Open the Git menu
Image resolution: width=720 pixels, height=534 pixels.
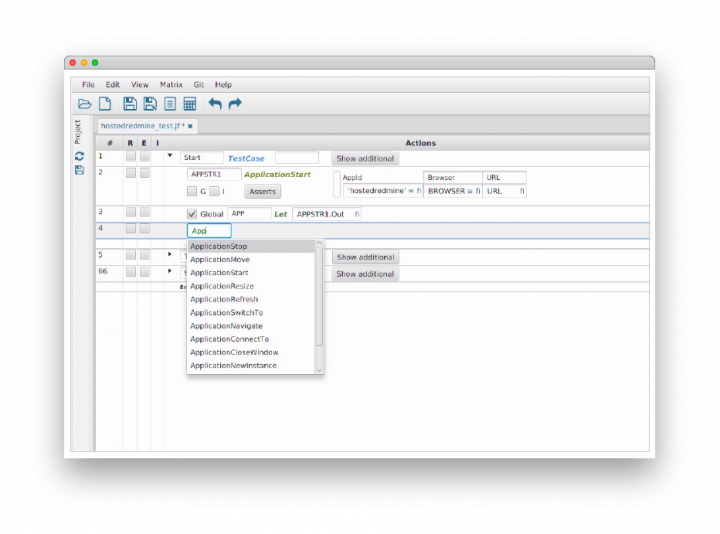point(198,84)
